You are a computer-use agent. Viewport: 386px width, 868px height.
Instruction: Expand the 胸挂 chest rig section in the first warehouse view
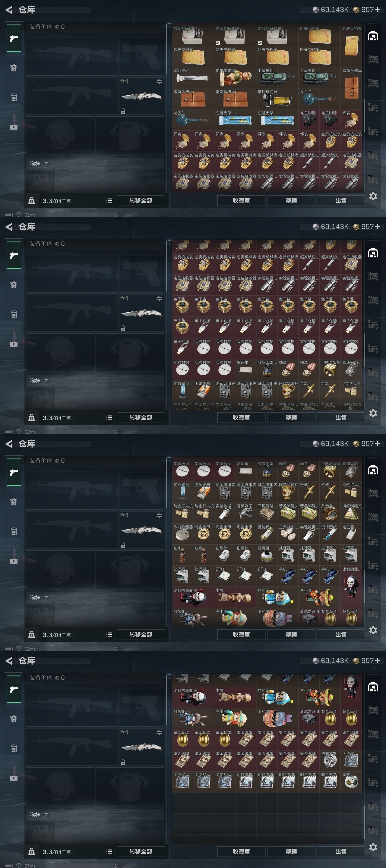click(95, 164)
